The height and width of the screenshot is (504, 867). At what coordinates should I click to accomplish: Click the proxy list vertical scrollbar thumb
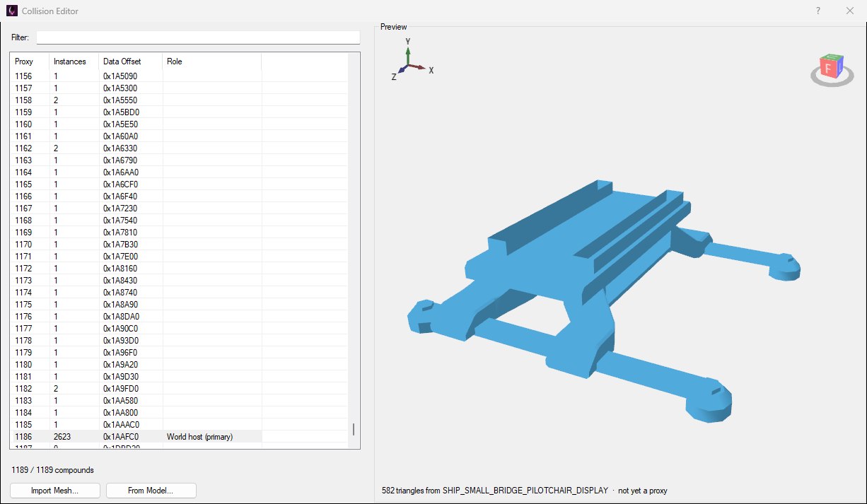click(x=354, y=429)
